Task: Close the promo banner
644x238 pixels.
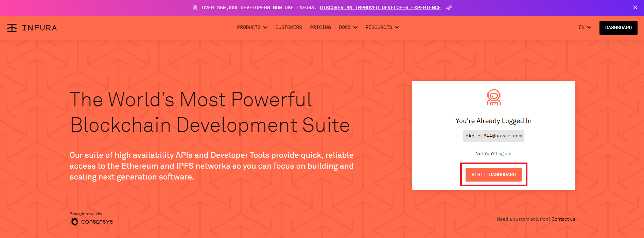Action: (635, 7)
